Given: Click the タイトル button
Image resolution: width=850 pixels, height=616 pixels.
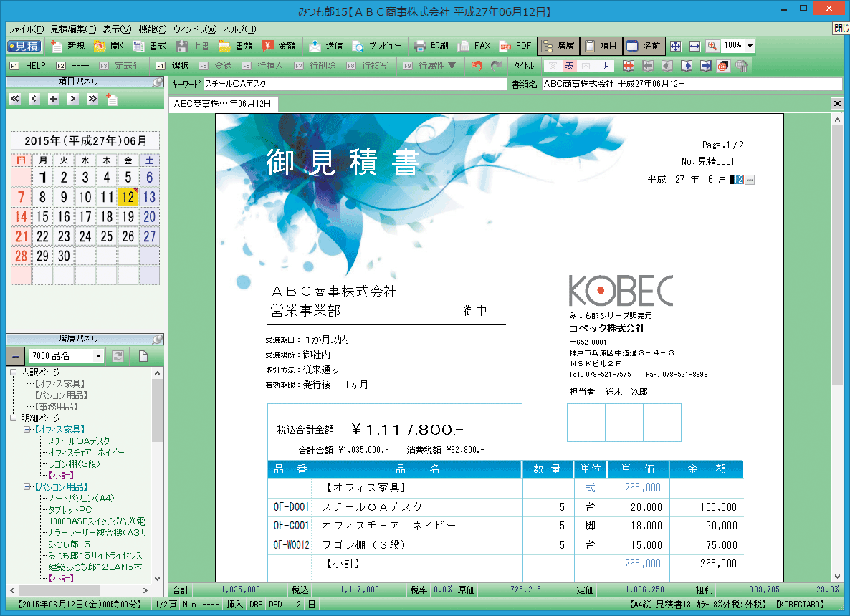Looking at the screenshot, I should [524, 66].
